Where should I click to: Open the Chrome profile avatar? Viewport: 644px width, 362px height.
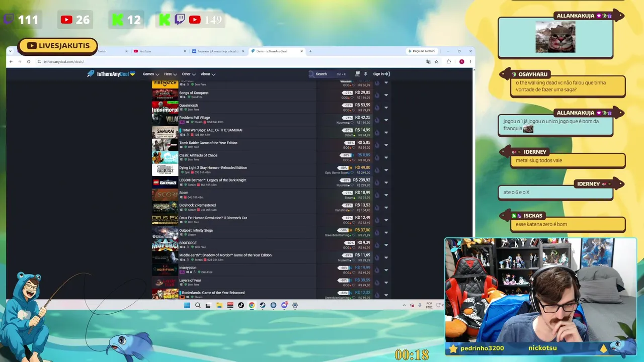point(461,62)
